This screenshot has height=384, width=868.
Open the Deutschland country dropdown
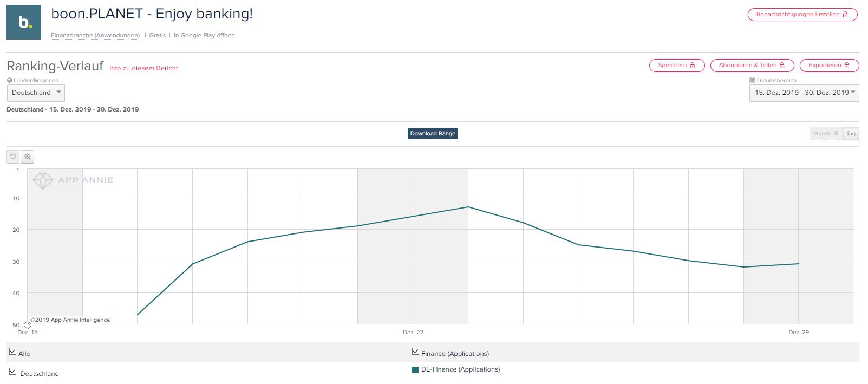(35, 93)
